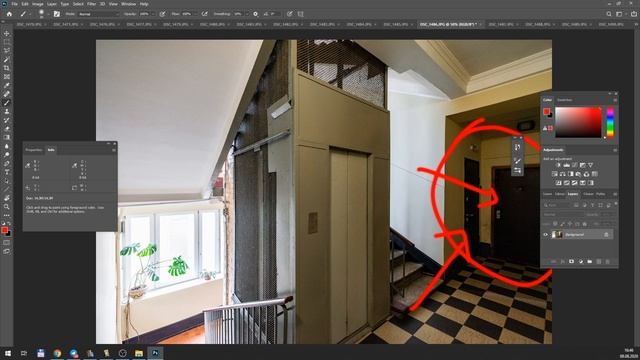Open the brush settings panel icon
This screenshot has width=640, height=360.
pos(57,14)
